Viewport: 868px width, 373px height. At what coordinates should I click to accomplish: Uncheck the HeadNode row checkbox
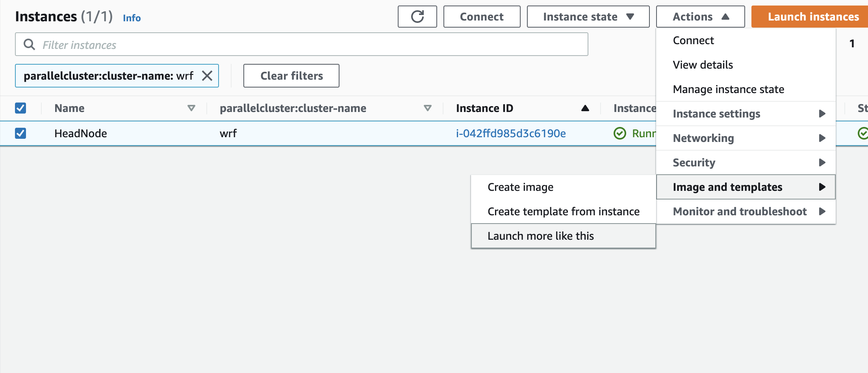tap(20, 133)
